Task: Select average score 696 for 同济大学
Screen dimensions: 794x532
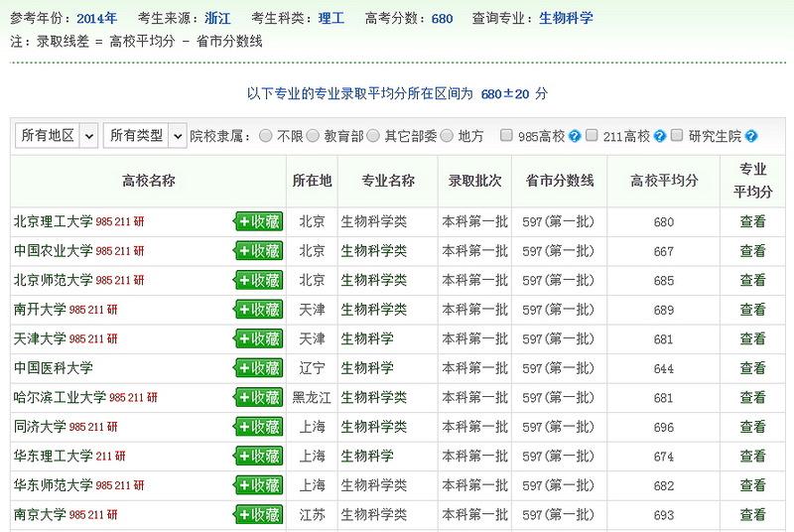Action: [663, 427]
